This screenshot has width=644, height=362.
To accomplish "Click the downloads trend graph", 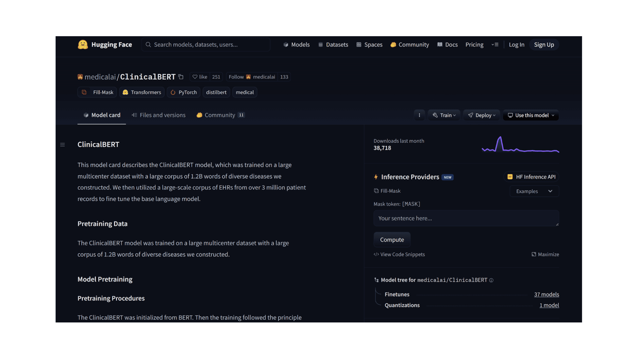I will (520, 145).
